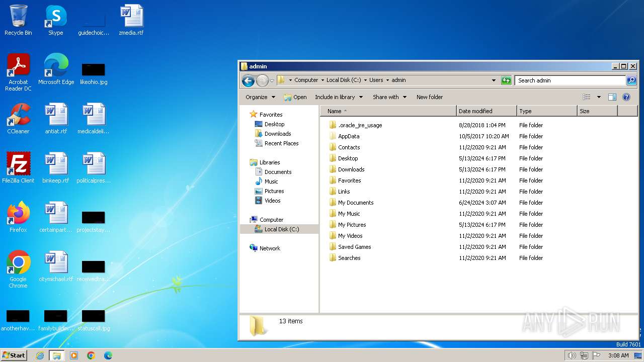
Task: Click the Open toolbar button
Action: (x=295, y=97)
